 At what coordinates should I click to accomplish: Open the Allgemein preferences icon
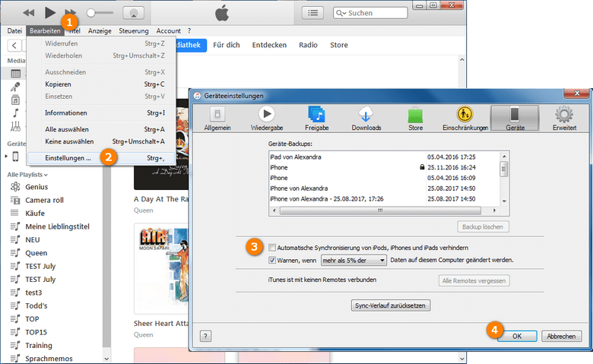point(217,119)
